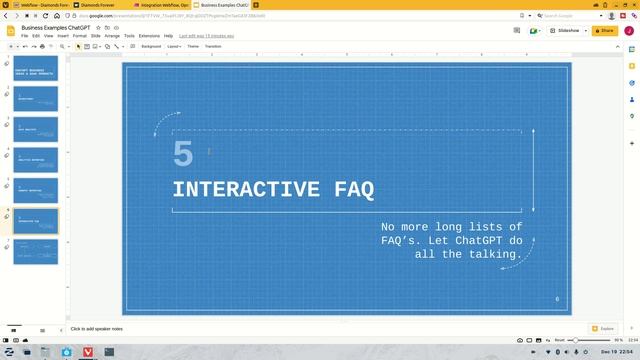Click the Google Meet camera button
Image resolution: width=640 pixels, height=360 pixels.
535,31
